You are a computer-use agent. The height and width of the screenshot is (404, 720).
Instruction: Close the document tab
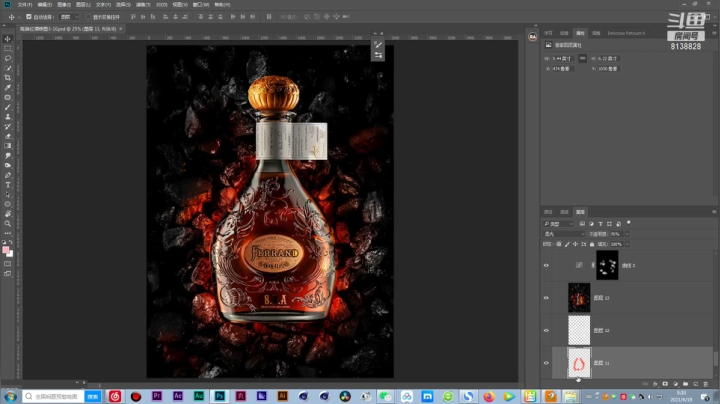point(121,29)
